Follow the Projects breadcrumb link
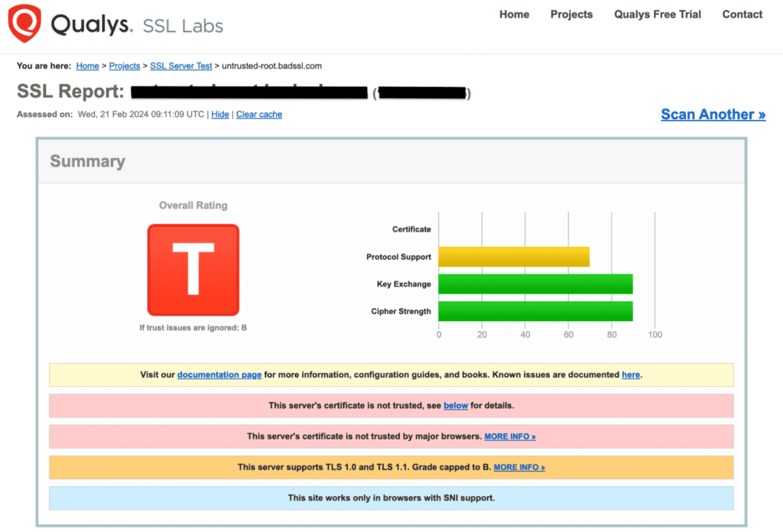The image size is (783, 532). click(125, 66)
